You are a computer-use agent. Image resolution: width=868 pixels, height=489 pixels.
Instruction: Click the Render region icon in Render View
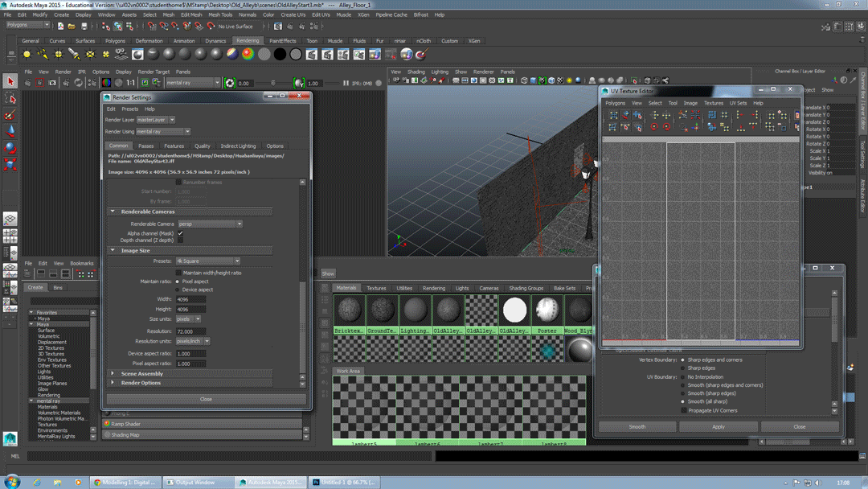pos(40,83)
